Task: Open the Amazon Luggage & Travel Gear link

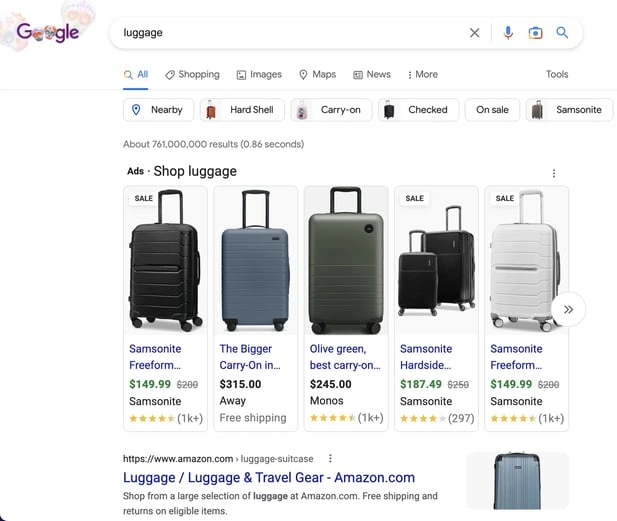Action: click(x=269, y=478)
